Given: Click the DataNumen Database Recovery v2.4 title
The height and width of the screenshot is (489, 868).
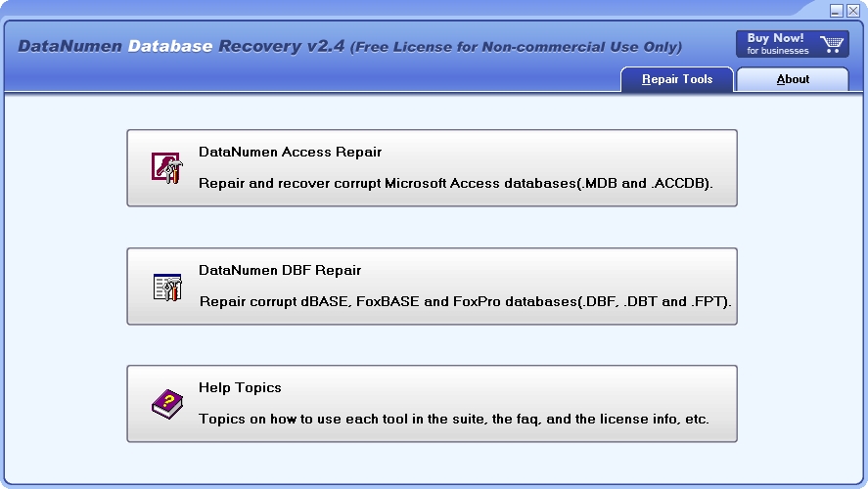Looking at the screenshot, I should click(181, 46).
